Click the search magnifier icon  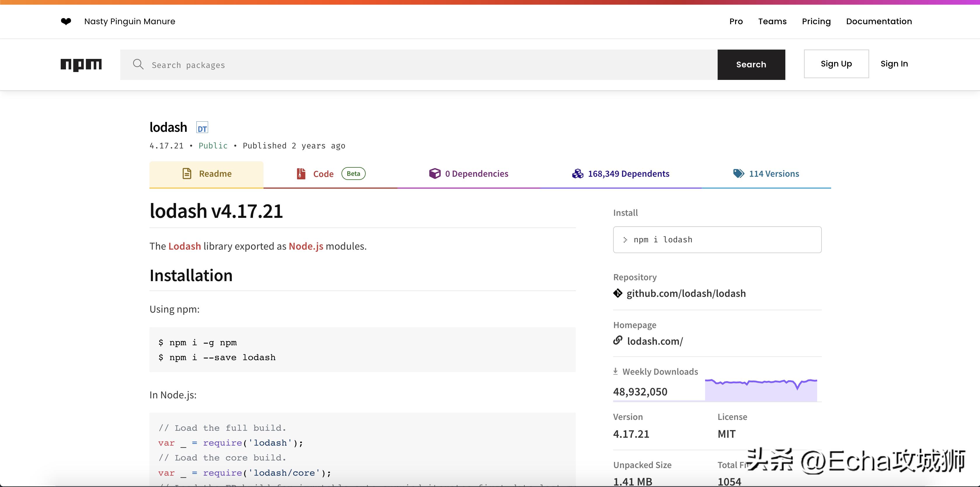click(138, 64)
